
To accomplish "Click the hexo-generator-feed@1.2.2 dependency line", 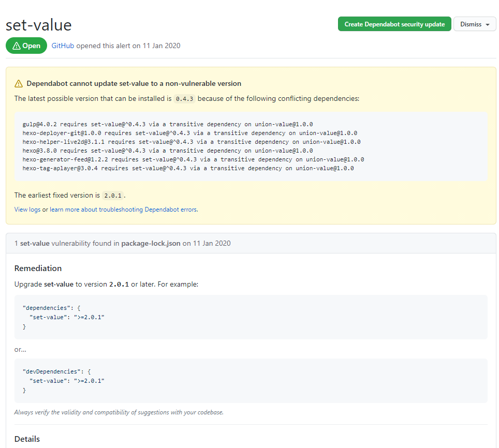I will pyautogui.click(x=193, y=159).
